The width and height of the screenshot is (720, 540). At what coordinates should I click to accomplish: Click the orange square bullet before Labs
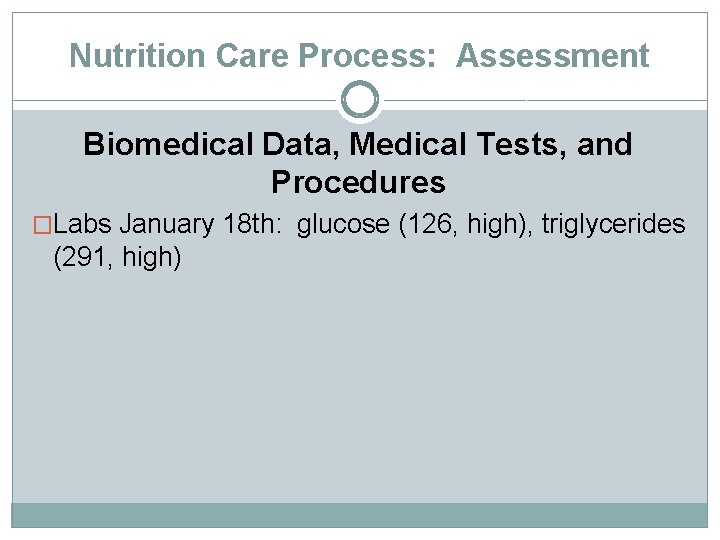[x=42, y=225]
